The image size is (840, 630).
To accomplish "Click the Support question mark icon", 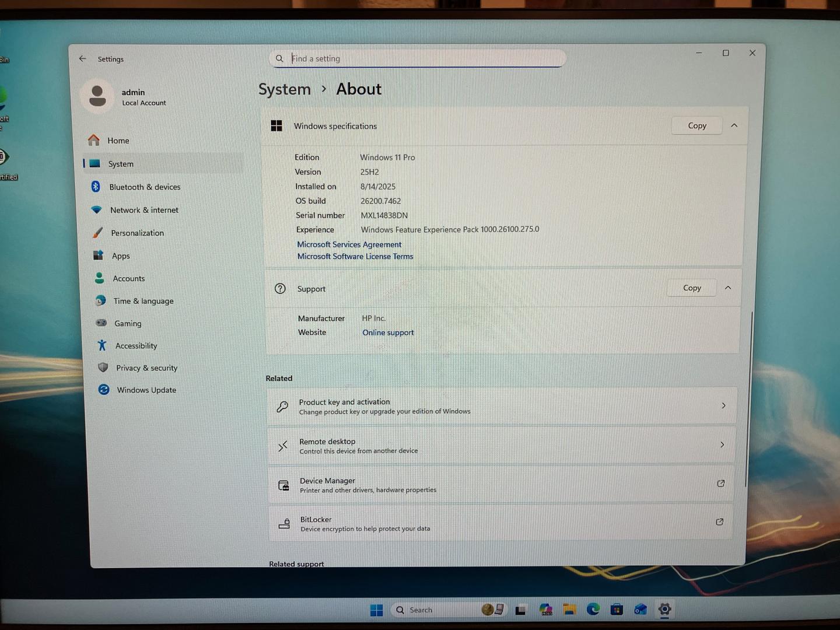I will (x=280, y=289).
